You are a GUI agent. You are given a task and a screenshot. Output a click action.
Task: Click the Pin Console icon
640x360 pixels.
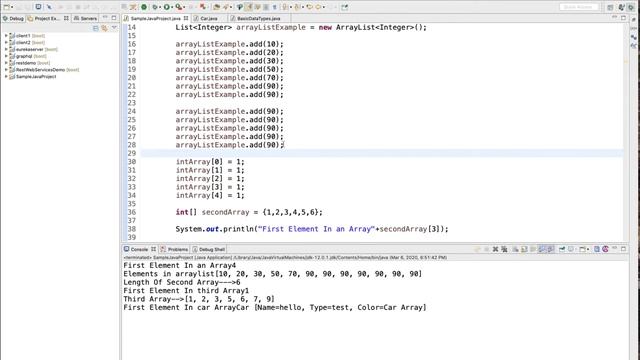pos(562,249)
